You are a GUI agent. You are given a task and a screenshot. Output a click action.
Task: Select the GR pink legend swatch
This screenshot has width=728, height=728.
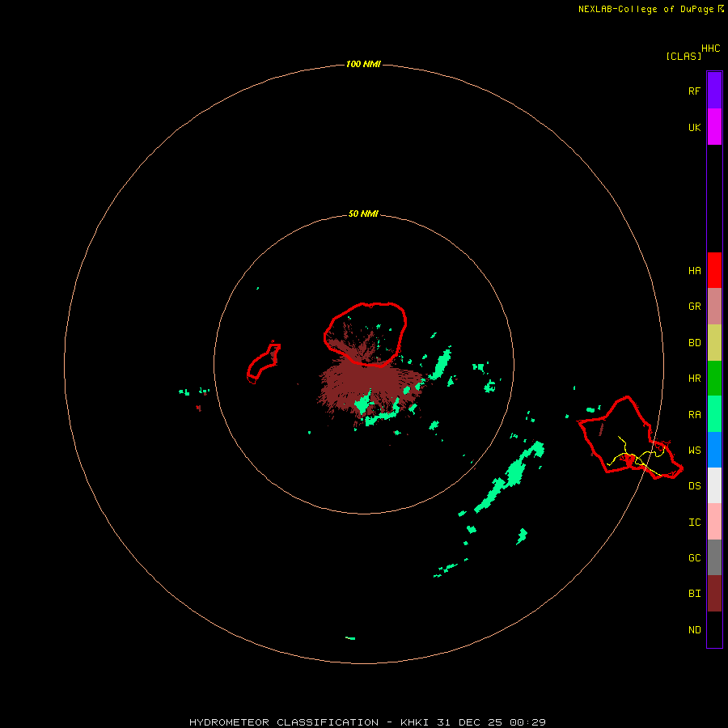[x=714, y=307]
